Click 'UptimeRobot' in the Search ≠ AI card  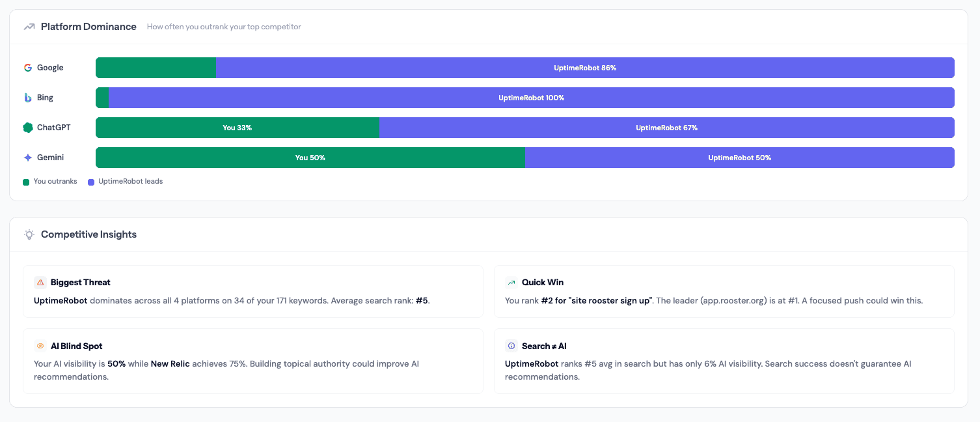[x=532, y=364]
